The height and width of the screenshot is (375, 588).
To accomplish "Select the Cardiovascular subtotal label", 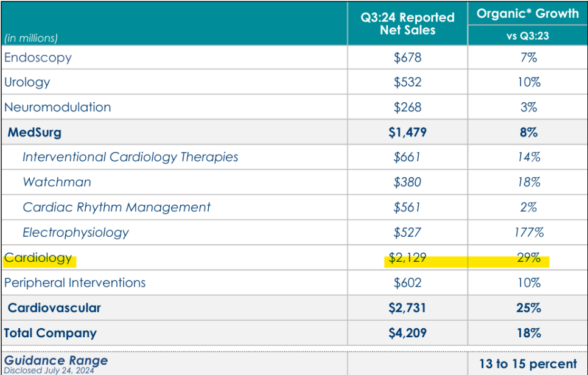I will pos(54,308).
